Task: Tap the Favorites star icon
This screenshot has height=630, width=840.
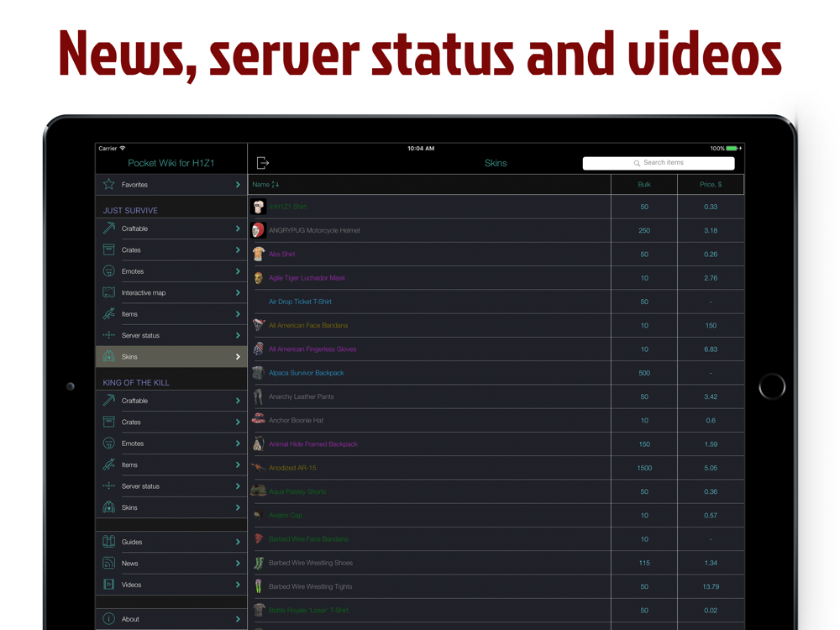Action: point(108,184)
